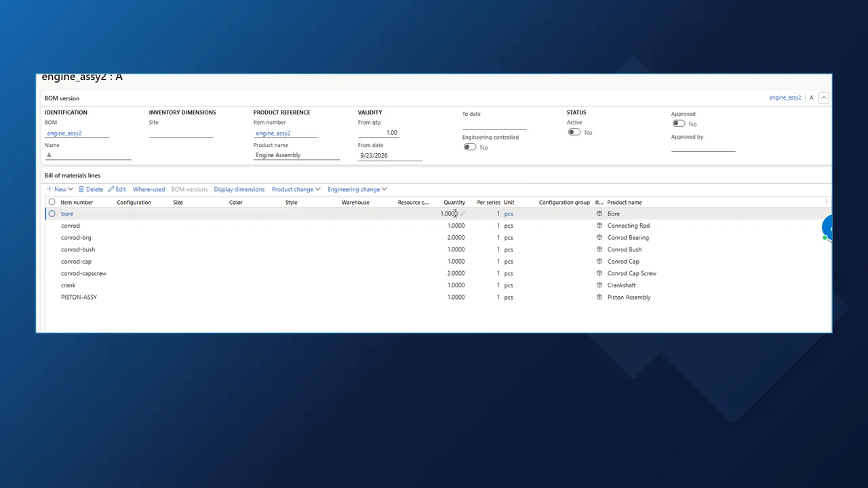
Task: Open the engine_assy2 Item number link
Action: tap(273, 134)
